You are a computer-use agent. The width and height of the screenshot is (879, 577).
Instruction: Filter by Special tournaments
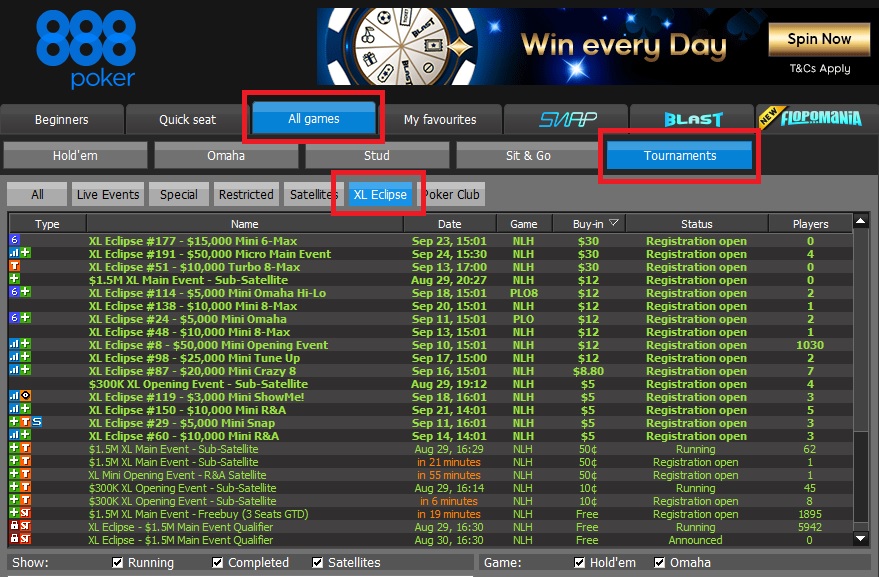point(179,195)
